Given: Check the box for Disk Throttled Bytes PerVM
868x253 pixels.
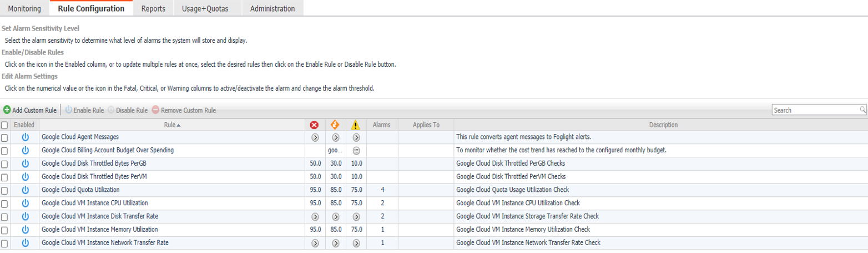Looking at the screenshot, I should (4, 177).
